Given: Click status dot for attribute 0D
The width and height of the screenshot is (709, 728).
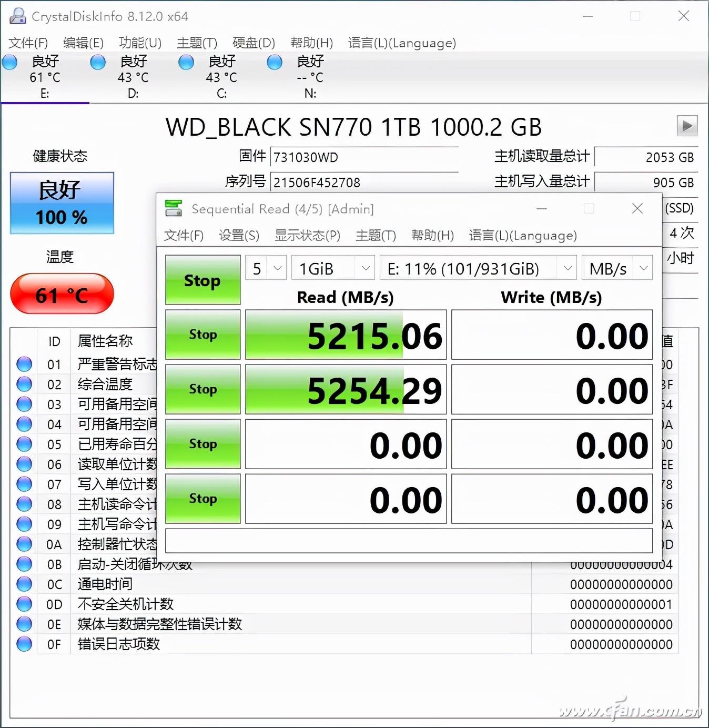Looking at the screenshot, I should (24, 604).
